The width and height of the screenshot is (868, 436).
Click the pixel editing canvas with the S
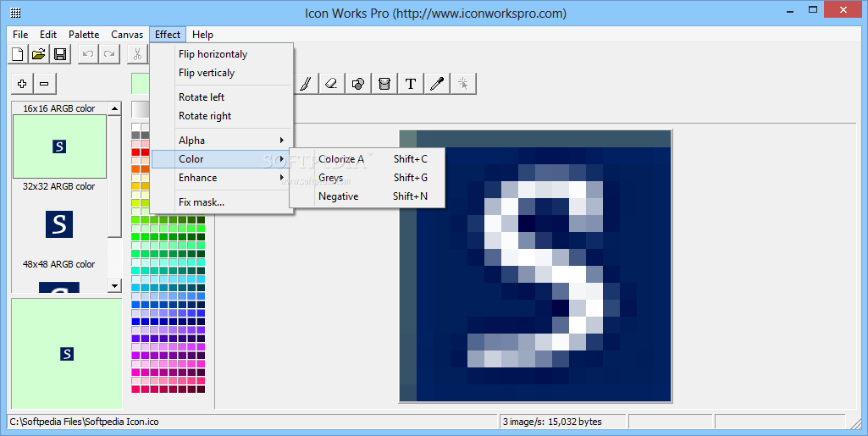tap(535, 266)
